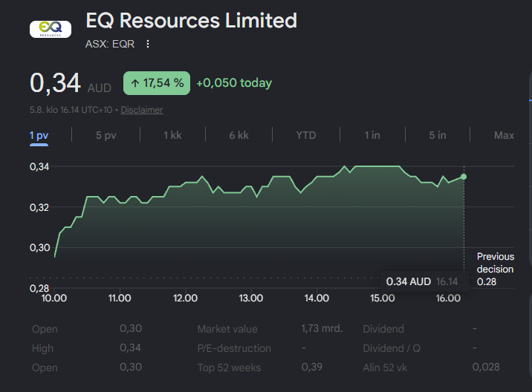Click the green 17,54 % change badge

coord(157,83)
